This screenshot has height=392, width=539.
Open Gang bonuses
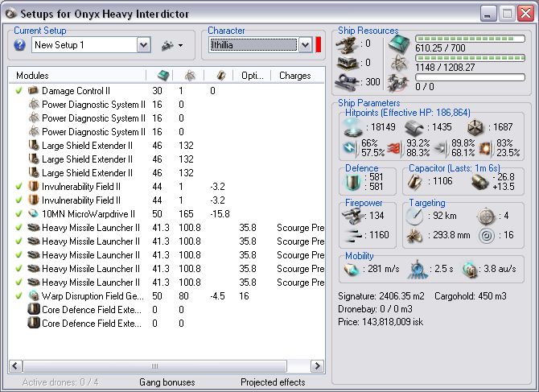coord(167,382)
